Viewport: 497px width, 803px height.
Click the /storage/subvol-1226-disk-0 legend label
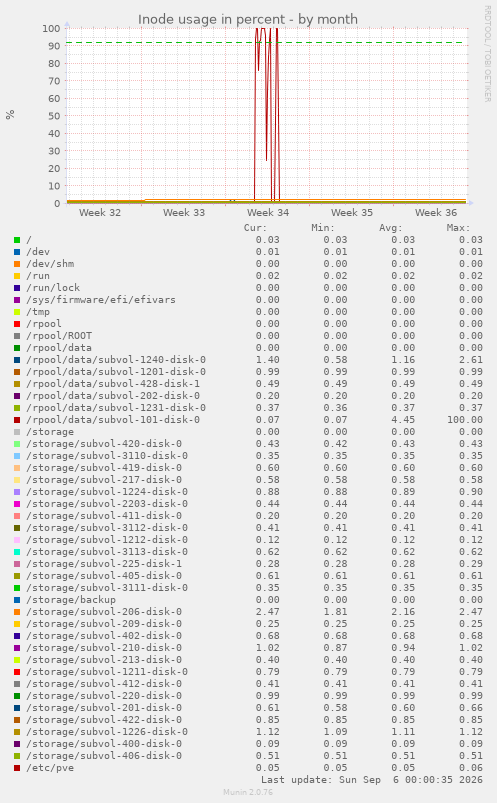coord(107,732)
